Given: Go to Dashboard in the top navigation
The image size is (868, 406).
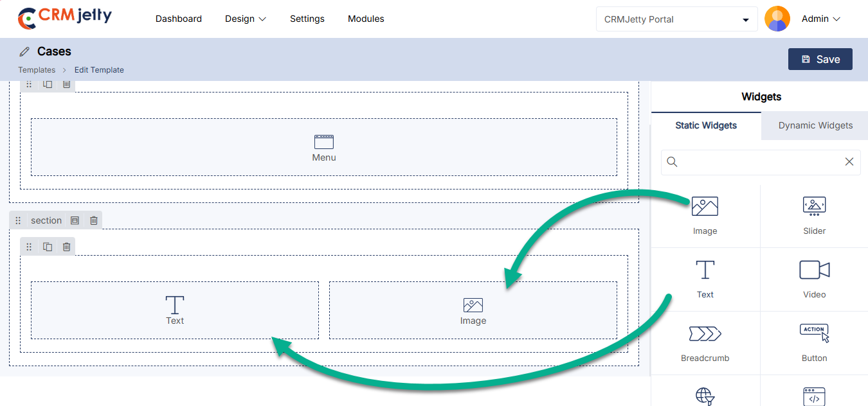Looking at the screenshot, I should pyautogui.click(x=179, y=19).
